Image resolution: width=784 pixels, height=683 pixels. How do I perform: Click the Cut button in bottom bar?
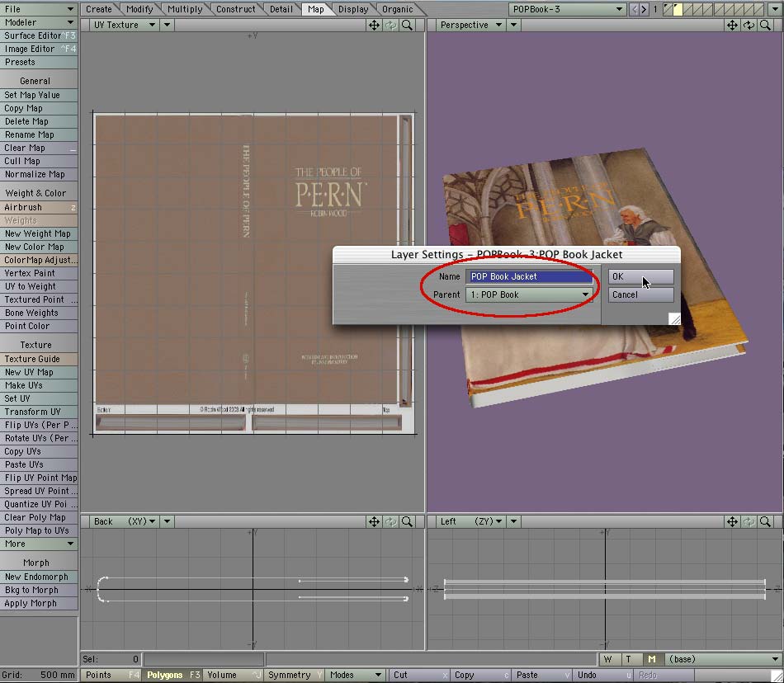click(419, 675)
